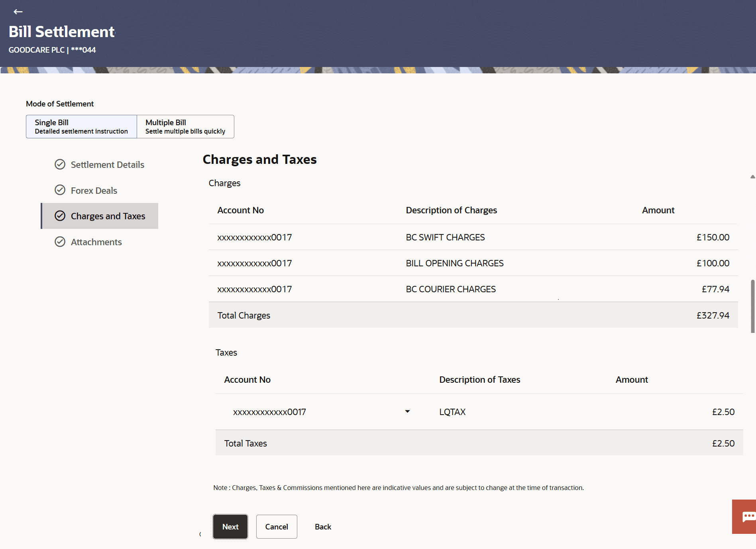This screenshot has height=549, width=756.
Task: Open the Forex Deals step
Action: click(x=94, y=191)
